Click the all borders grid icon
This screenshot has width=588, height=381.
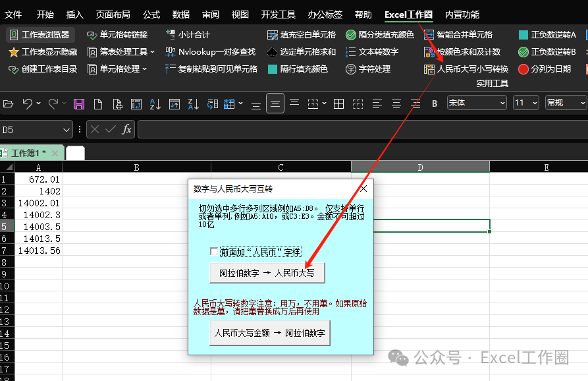338,103
